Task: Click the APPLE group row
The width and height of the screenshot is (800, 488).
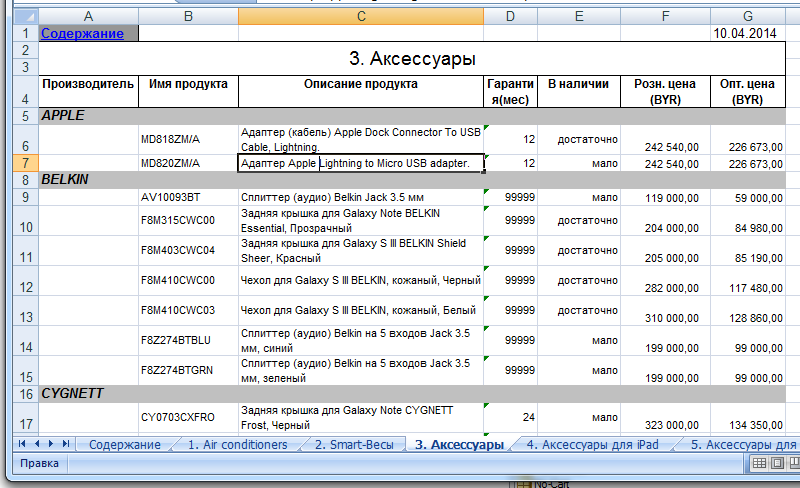Action: (x=412, y=116)
